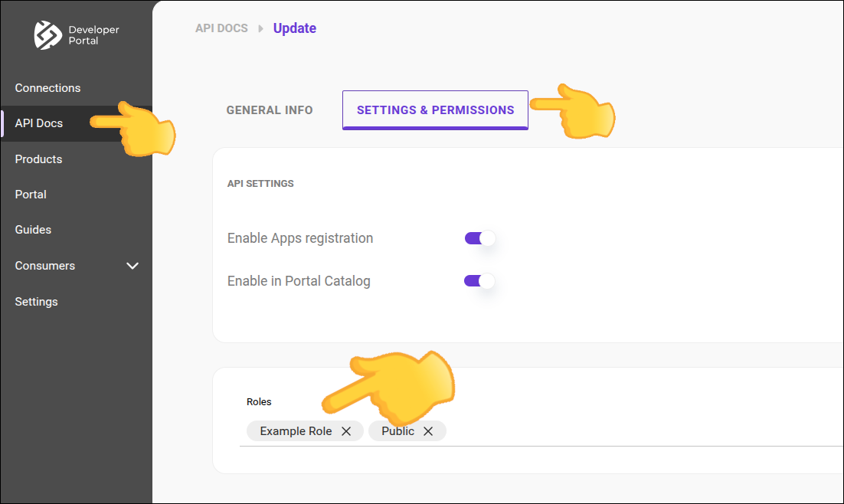Click the Public role chip
This screenshot has height=504, width=844.
(x=397, y=430)
